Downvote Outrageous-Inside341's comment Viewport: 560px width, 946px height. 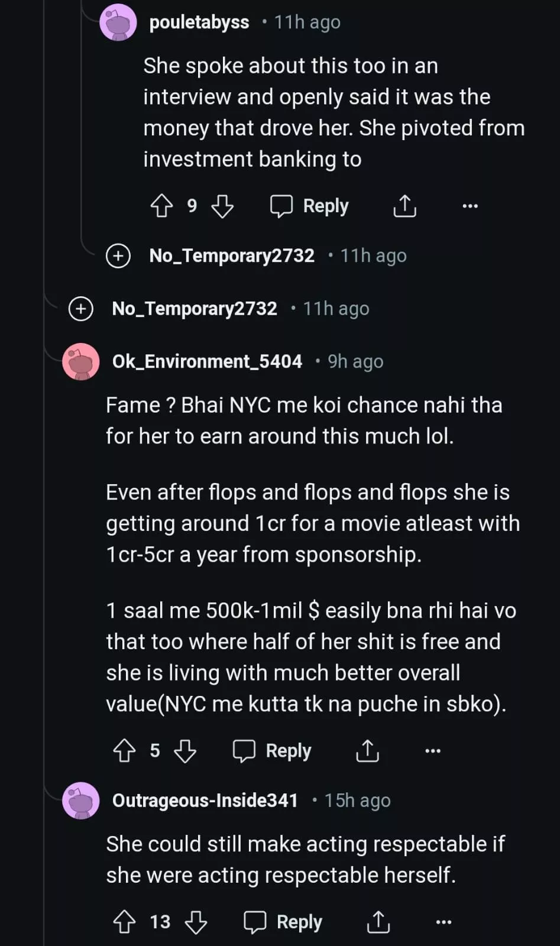pos(196,922)
